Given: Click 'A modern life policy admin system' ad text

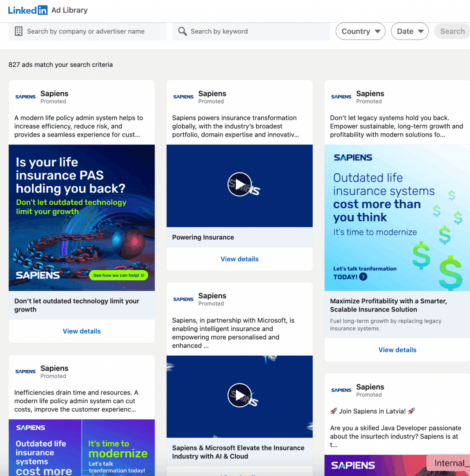Looking at the screenshot, I should click(x=78, y=126).
